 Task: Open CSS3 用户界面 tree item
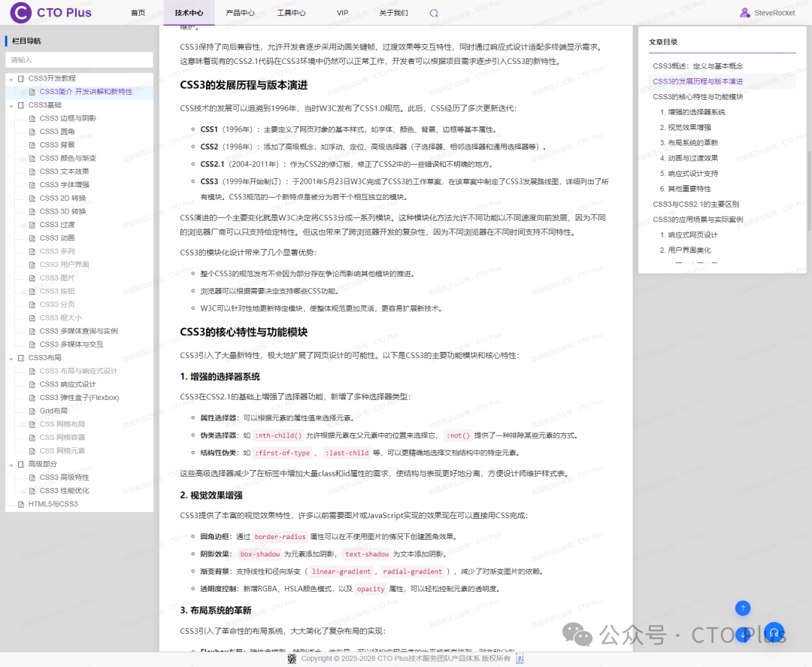[64, 265]
